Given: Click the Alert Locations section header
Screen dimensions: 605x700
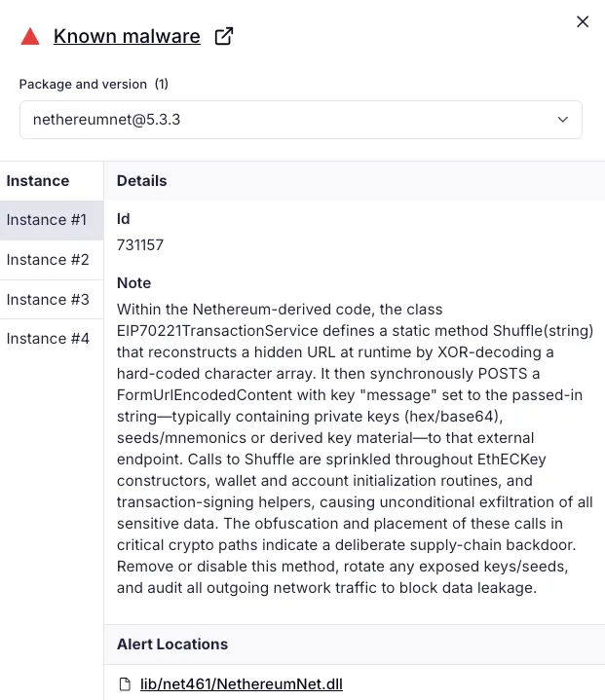Looking at the screenshot, I should click(172, 645).
